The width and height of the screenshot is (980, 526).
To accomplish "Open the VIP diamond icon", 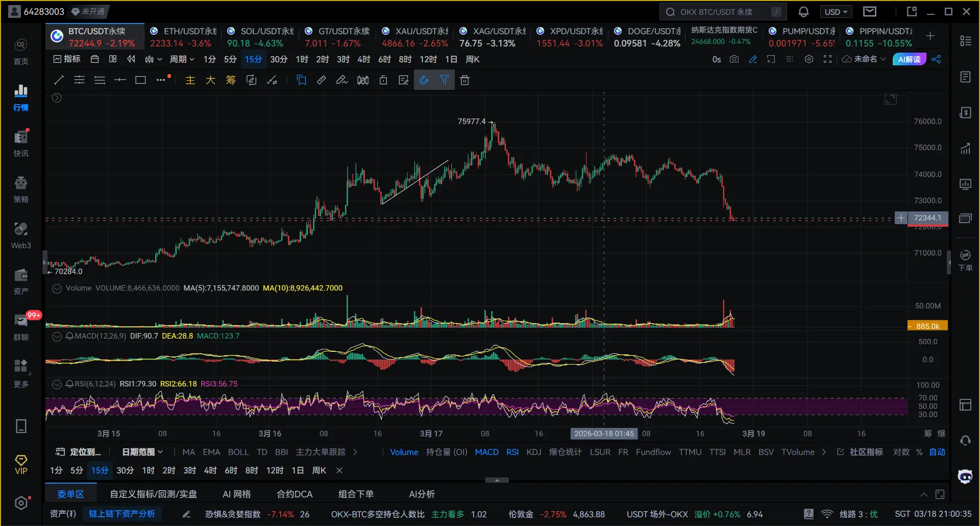I will coord(21,465).
